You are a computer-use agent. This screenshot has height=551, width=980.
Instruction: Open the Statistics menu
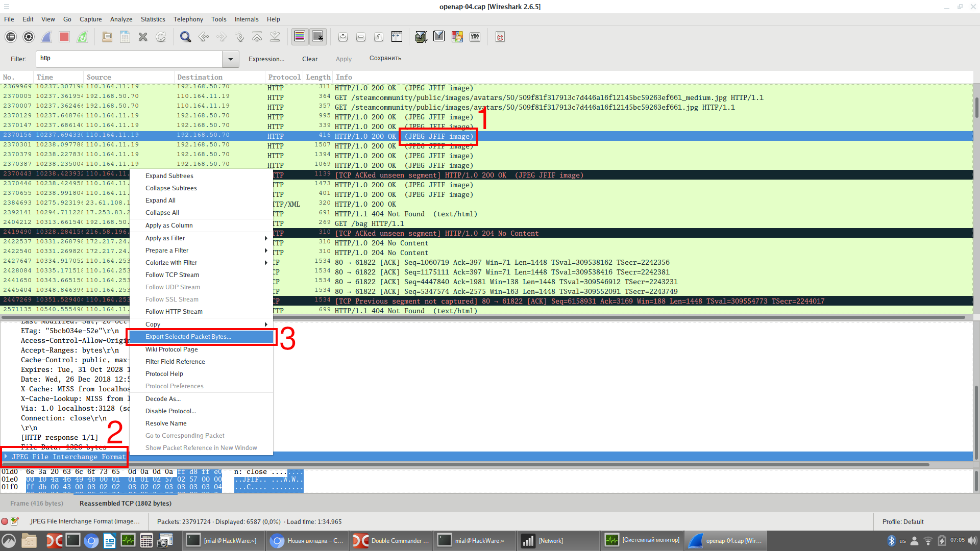[x=153, y=19]
